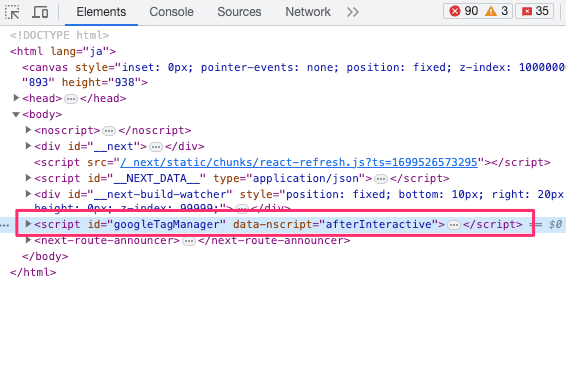Viewport: 566px width, 365px height.
Task: Expand the div __next element
Action: 28,146
